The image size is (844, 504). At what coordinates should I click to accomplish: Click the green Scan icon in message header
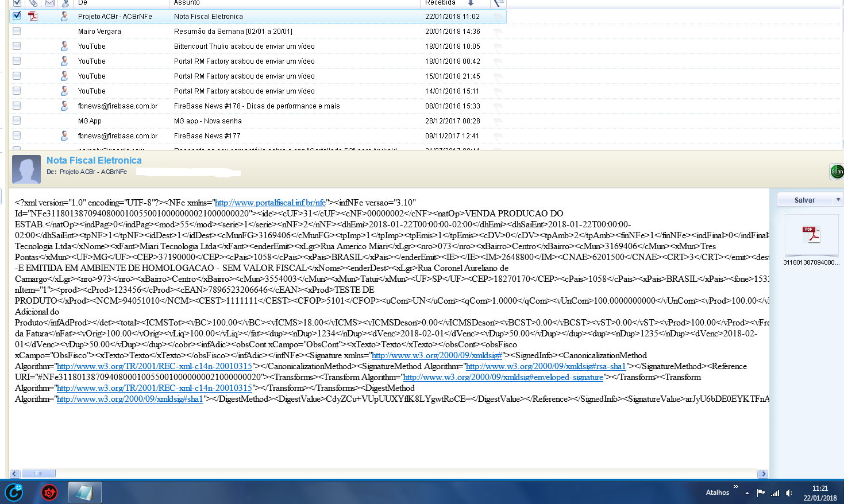837,171
